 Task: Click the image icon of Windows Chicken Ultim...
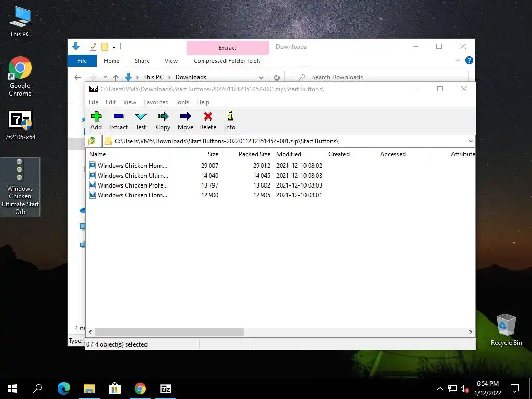(x=92, y=175)
